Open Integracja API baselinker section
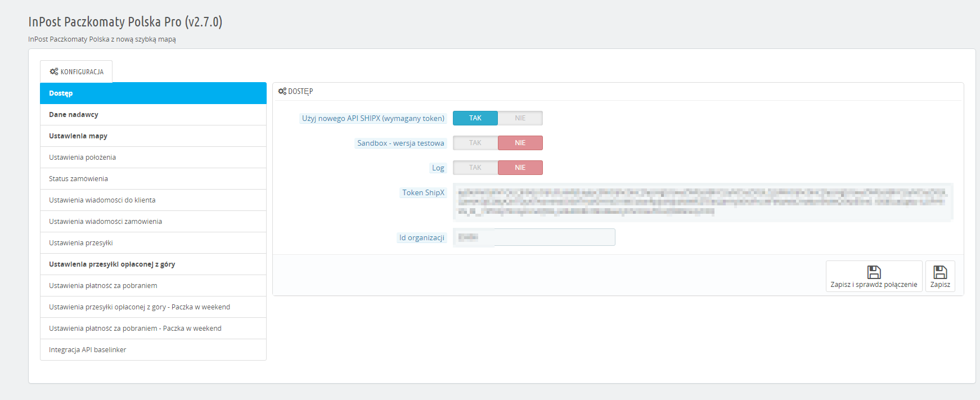980x400 pixels. (x=153, y=350)
